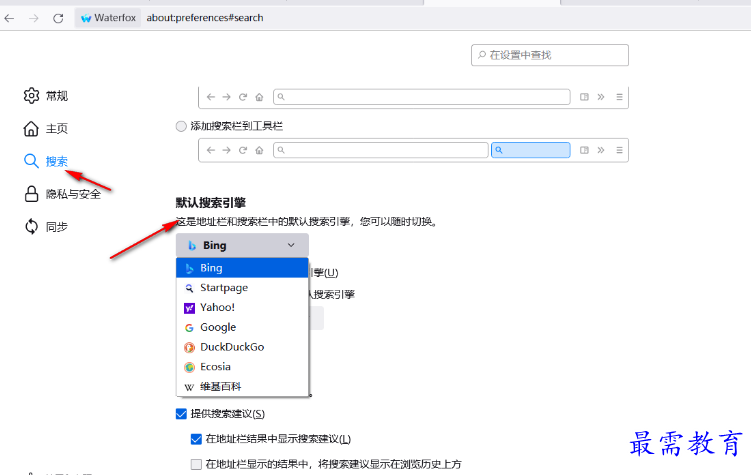751x475 pixels.
Task: Go back with the browser back arrow
Action: [x=9, y=18]
